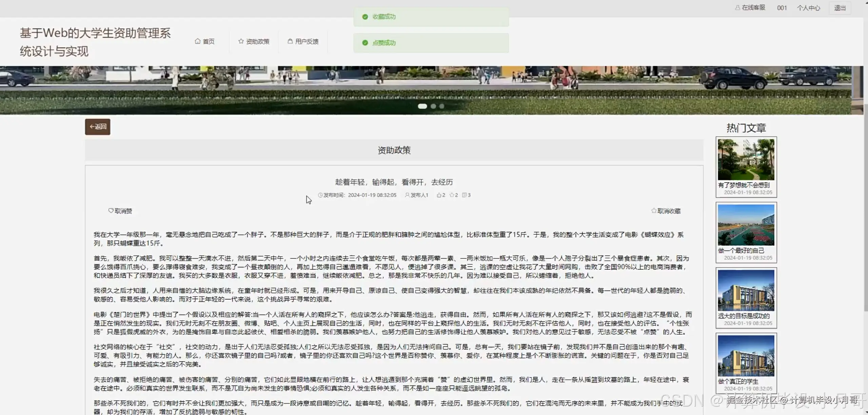
Task: Click the thumbs-up count icon showing 2
Action: tap(438, 195)
